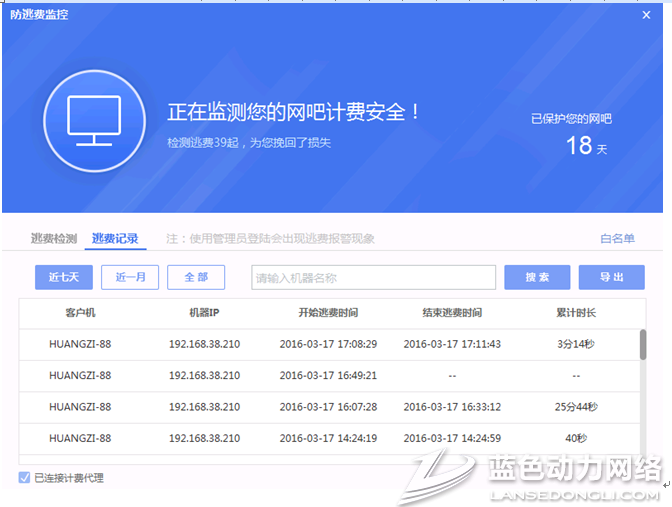This screenshot has height=507, width=672.
Task: Filter records by 近一月
Action: (x=130, y=277)
